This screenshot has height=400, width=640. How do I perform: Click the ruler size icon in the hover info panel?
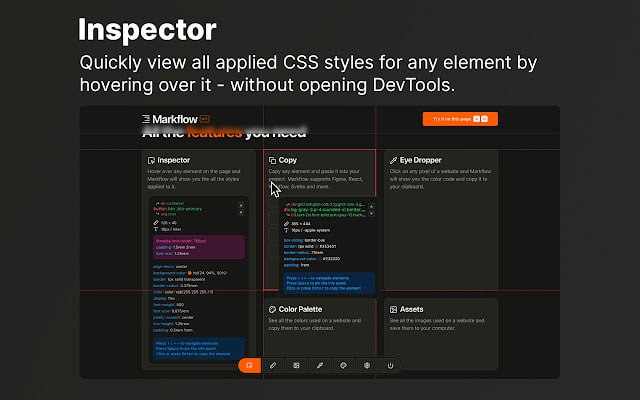coord(287,224)
